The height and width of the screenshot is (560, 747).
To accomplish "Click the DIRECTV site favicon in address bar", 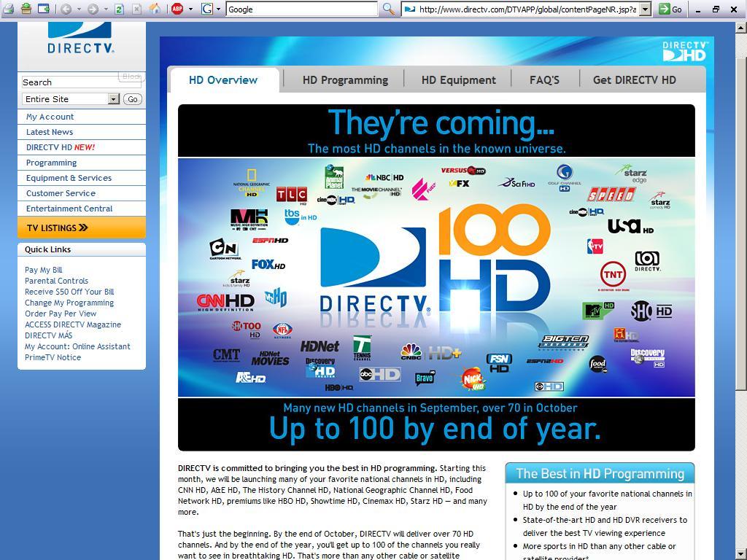I will 410,9.
